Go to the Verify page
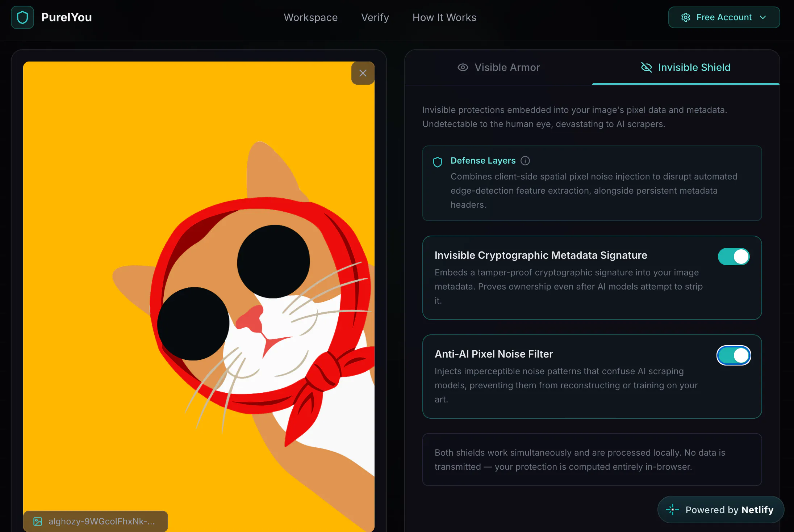Image resolution: width=794 pixels, height=532 pixels. (375, 17)
